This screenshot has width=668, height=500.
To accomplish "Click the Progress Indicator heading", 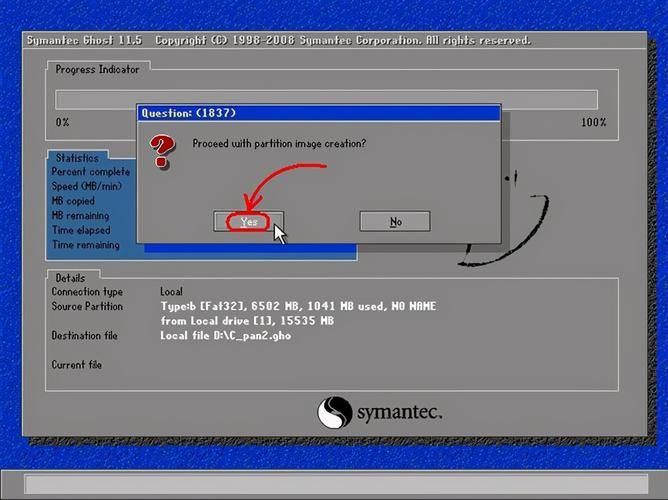I will (97, 69).
